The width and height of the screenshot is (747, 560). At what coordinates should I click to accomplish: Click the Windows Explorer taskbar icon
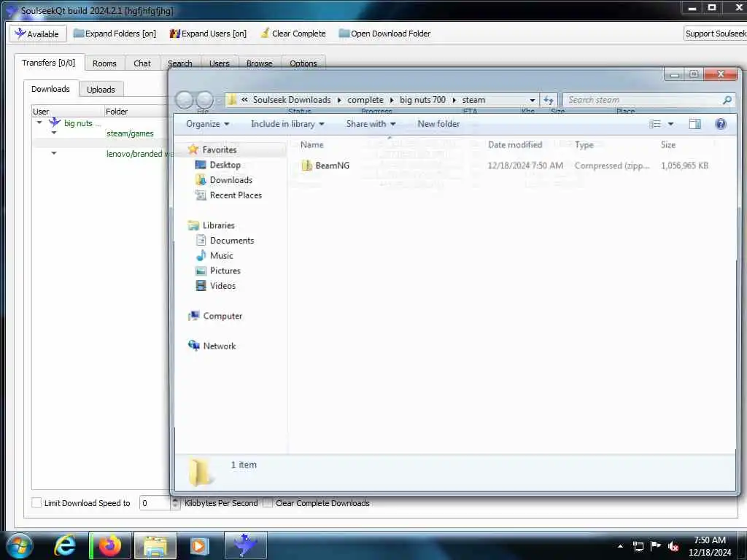[155, 545]
